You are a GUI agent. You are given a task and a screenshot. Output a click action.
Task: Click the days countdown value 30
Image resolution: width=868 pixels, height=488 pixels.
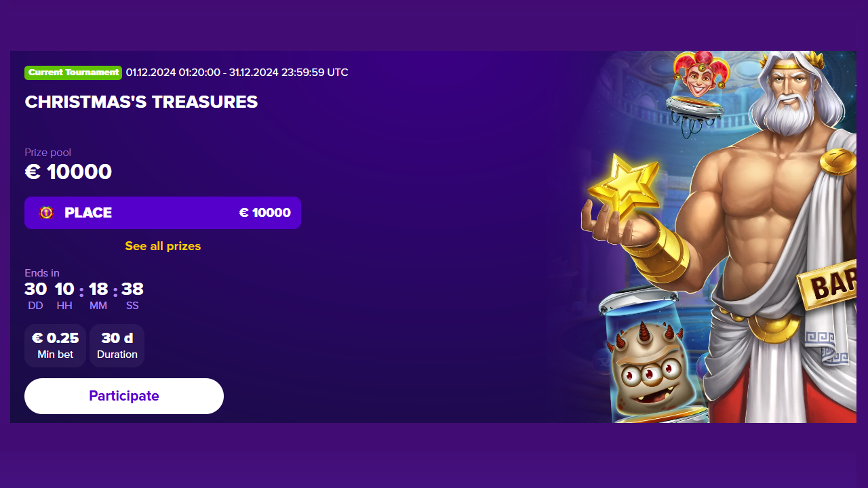(36, 289)
